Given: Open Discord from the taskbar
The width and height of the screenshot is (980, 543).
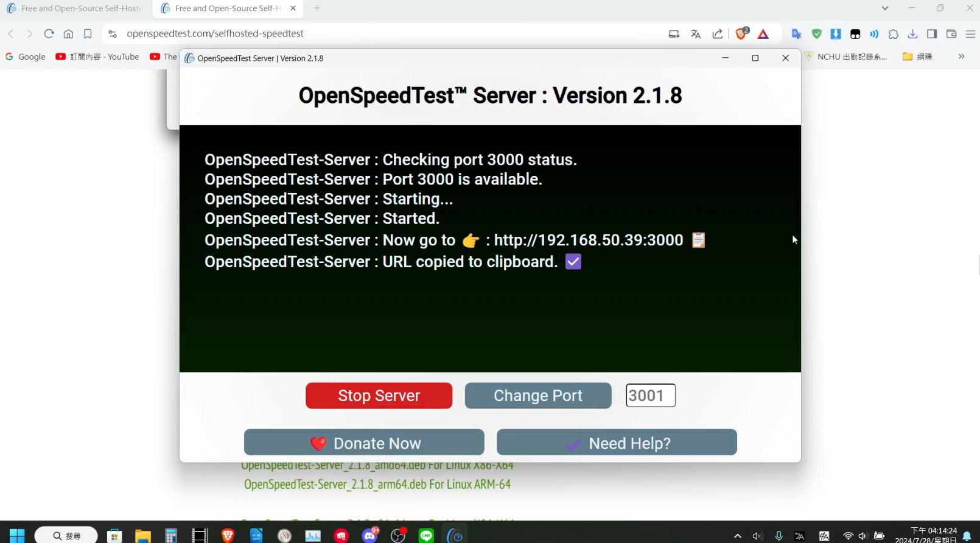Looking at the screenshot, I should tap(370, 535).
